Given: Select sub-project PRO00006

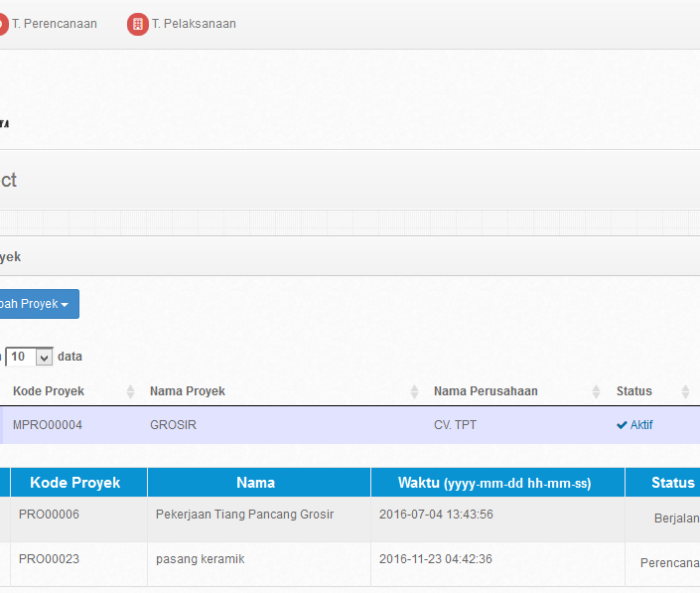Looking at the screenshot, I should point(49,515).
